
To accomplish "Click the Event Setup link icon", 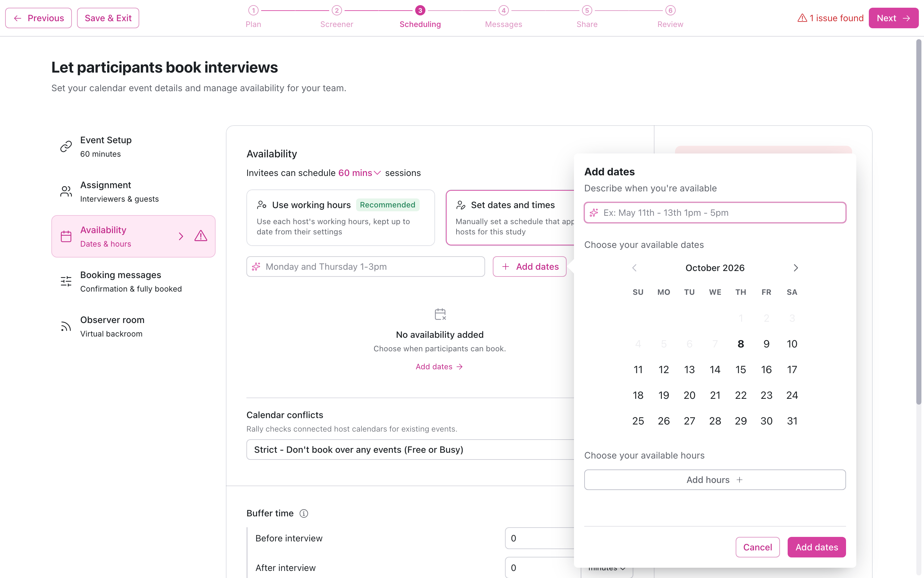I will coord(66,146).
